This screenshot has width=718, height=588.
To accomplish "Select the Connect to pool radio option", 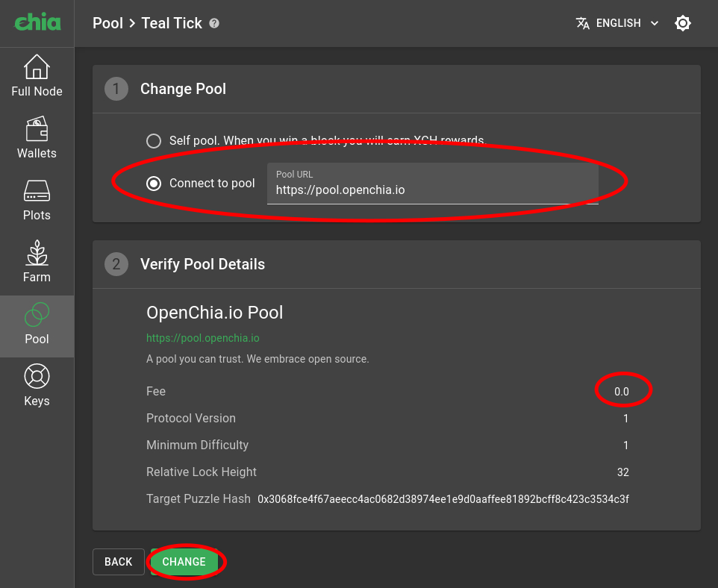I will point(154,183).
